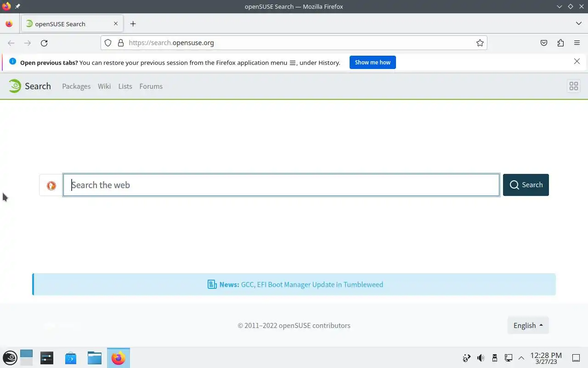Image resolution: width=588 pixels, height=368 pixels.
Task: Open the tracking protection shield icon
Action: coord(108,43)
